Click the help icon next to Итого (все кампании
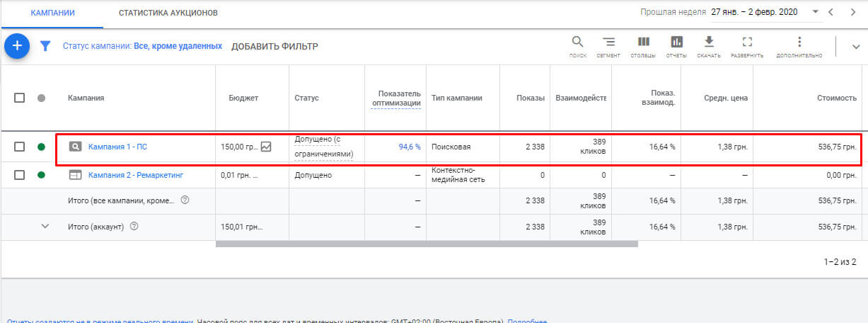The image size is (868, 323). 185,200
